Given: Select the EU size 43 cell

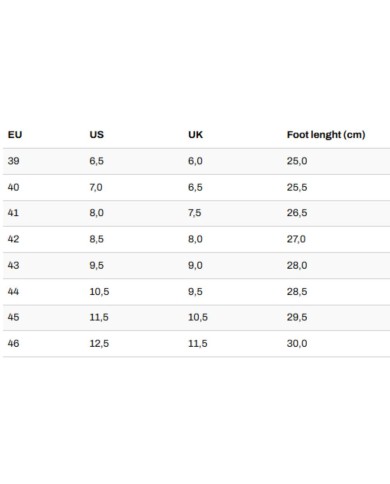Looking at the screenshot, I should (x=13, y=265).
